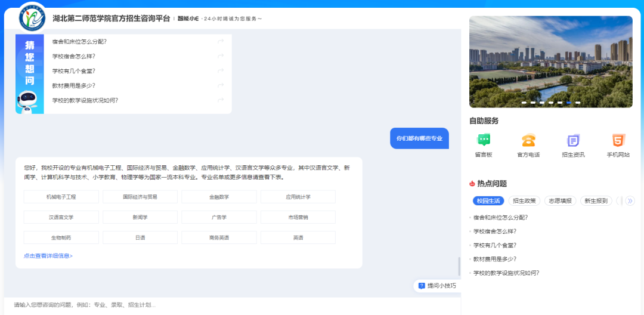Click the robot mascot in 猜您想问 panel
Image resolution: width=644 pixels, height=315 pixels.
27,101
